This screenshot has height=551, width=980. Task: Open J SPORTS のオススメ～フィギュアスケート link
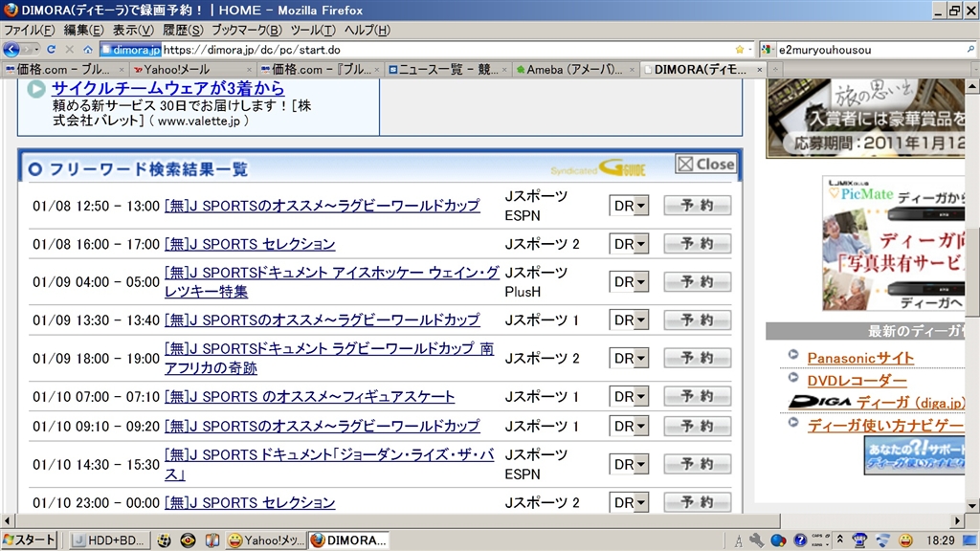tap(309, 397)
